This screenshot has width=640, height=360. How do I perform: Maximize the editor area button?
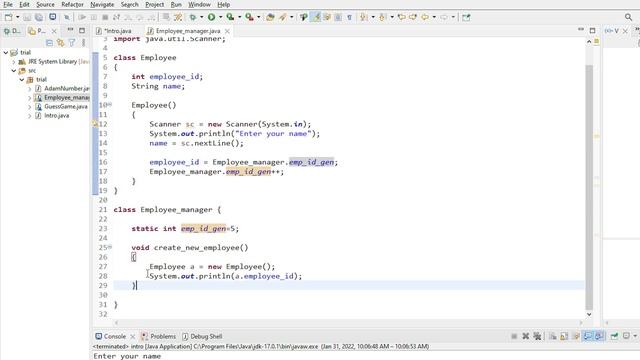click(x=592, y=31)
